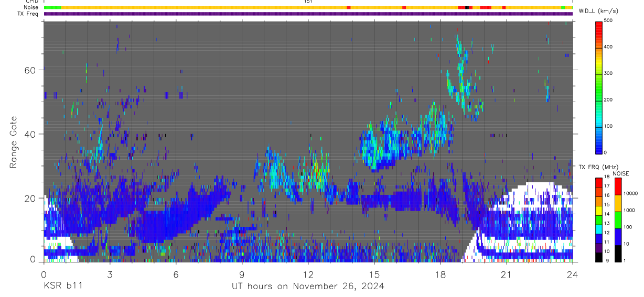Click the 'Noise' row label

click(31, 7)
